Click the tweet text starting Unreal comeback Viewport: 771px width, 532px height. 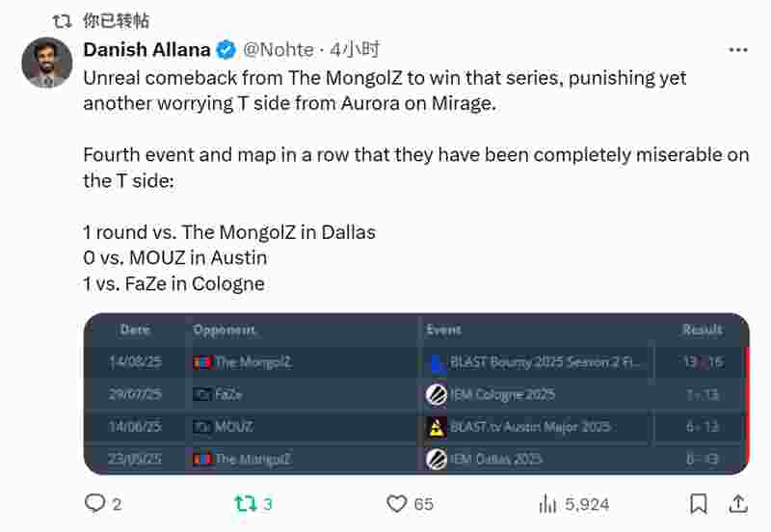(385, 91)
